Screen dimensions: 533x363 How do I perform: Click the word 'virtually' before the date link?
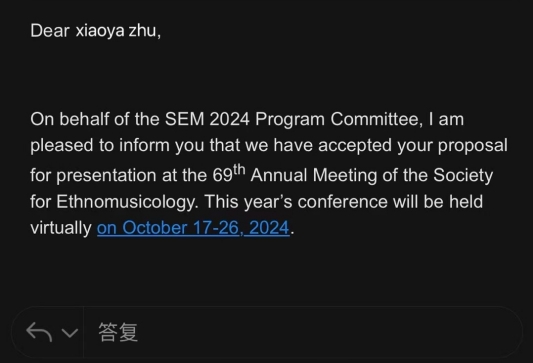point(61,228)
